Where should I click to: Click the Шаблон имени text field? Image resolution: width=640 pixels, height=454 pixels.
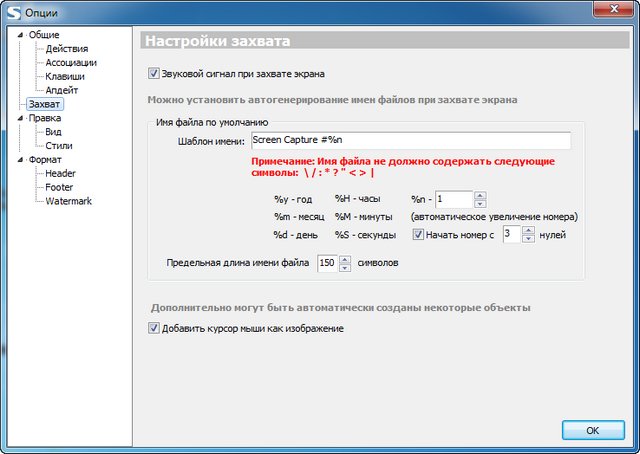409,141
